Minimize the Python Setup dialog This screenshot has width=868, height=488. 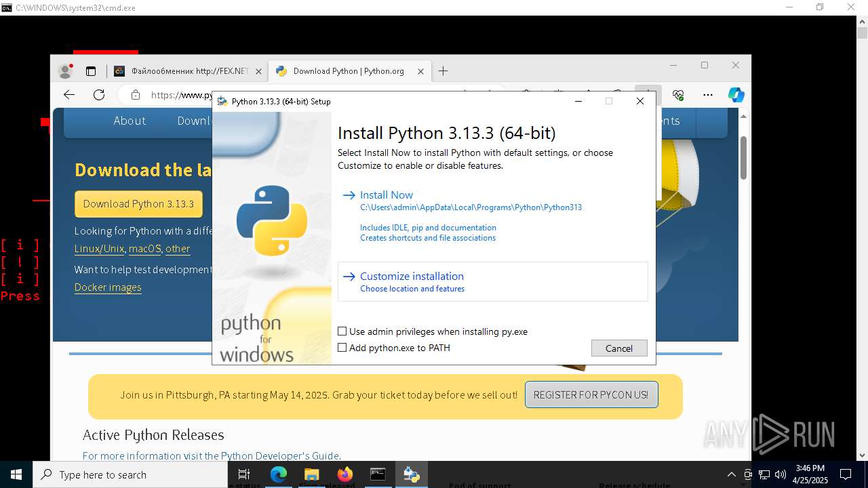[578, 101]
